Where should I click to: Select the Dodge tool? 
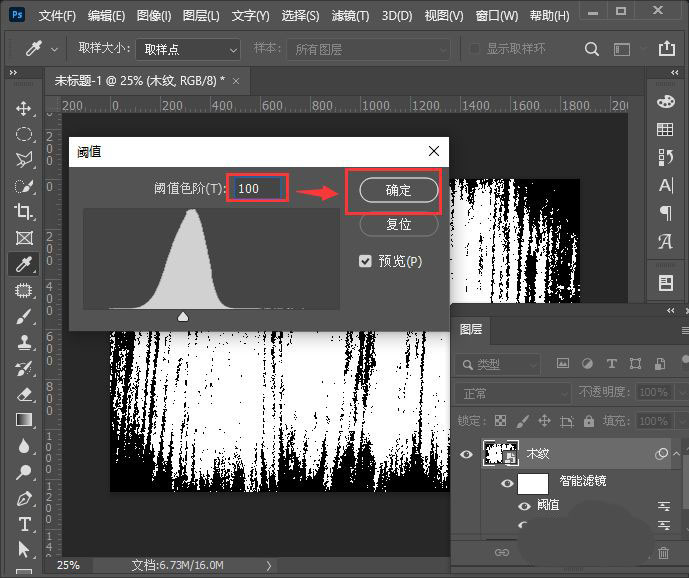(23, 472)
